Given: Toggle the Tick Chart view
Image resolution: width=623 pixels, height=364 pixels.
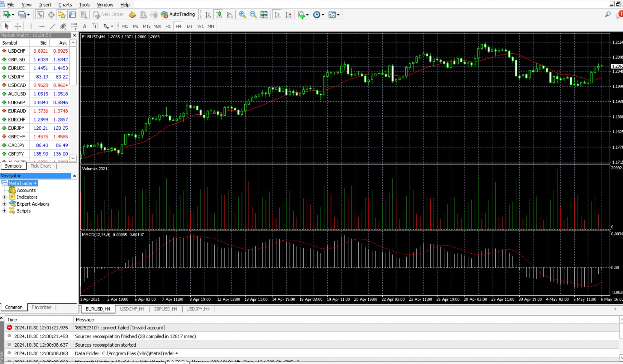Looking at the screenshot, I should pyautogui.click(x=40, y=166).
